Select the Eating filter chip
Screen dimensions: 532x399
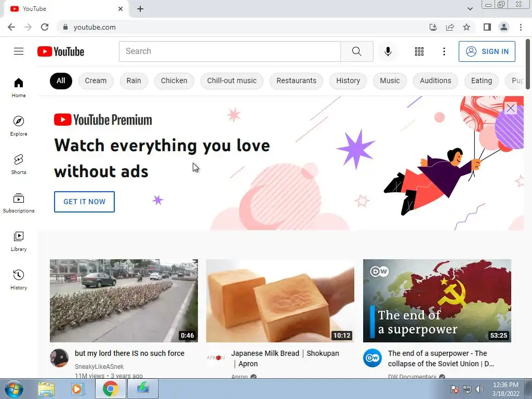tap(482, 81)
